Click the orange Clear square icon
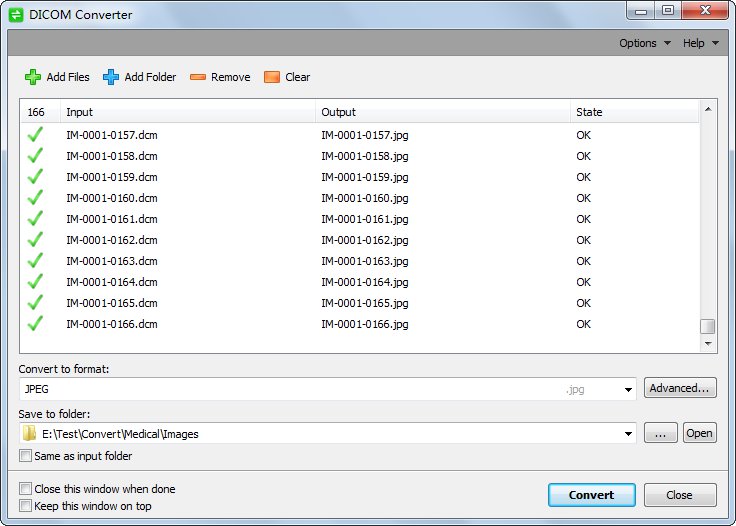The height and width of the screenshot is (526, 736). pyautogui.click(x=272, y=77)
